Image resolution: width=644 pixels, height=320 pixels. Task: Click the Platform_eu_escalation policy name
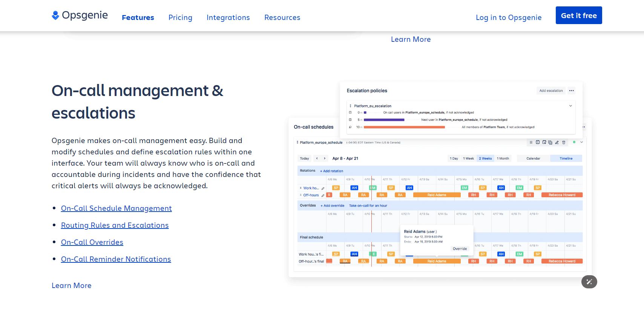373,106
